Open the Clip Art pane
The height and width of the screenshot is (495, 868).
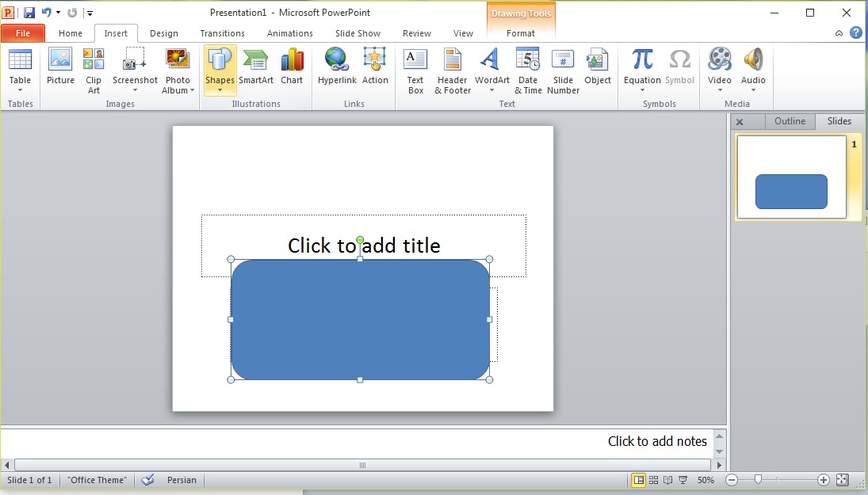94,69
